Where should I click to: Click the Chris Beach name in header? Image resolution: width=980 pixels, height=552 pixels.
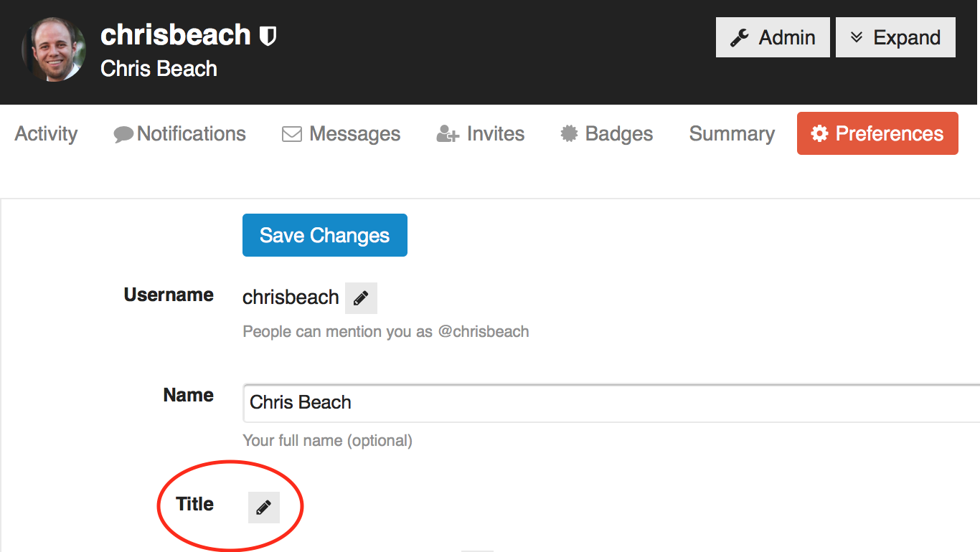click(x=159, y=69)
